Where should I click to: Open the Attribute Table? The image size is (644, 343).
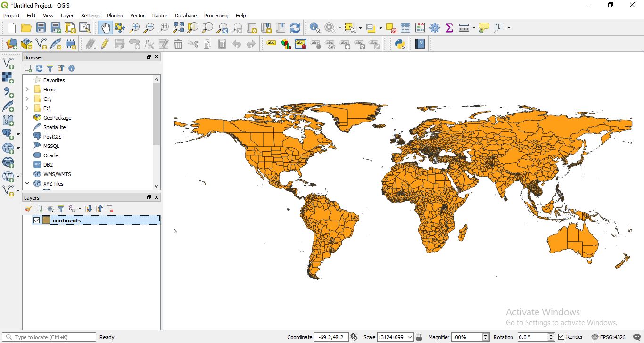(x=405, y=28)
